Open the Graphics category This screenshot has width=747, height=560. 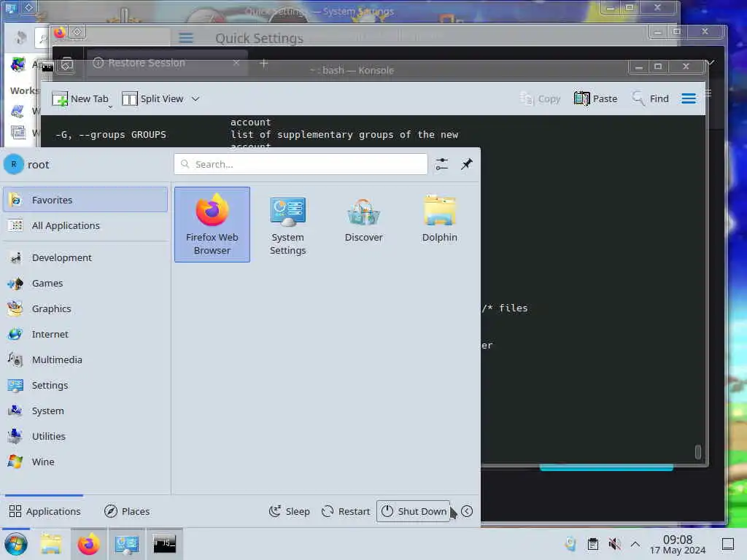click(x=85, y=308)
